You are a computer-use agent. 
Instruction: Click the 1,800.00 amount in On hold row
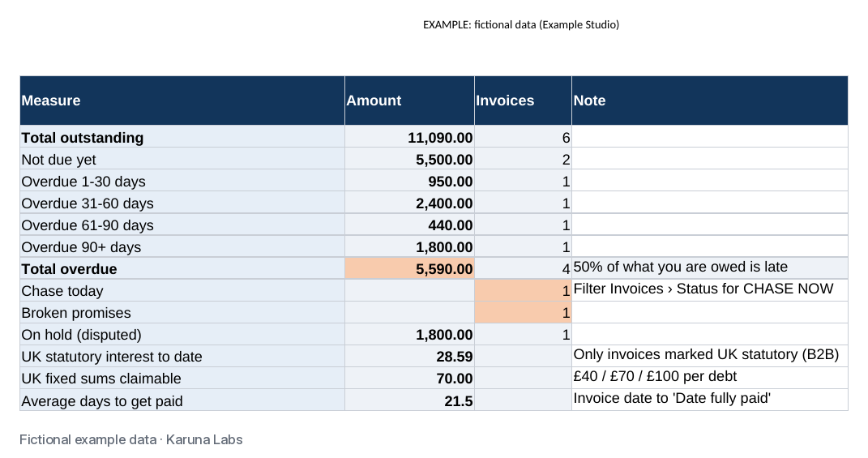pos(409,334)
